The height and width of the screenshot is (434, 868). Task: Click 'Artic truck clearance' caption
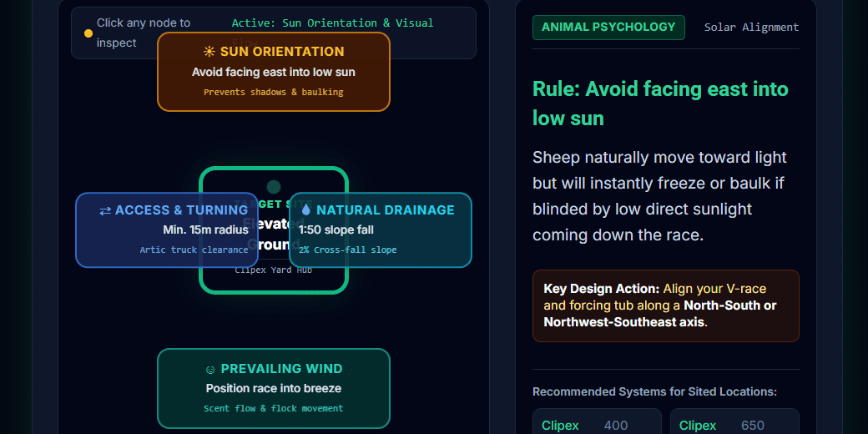[x=194, y=250]
